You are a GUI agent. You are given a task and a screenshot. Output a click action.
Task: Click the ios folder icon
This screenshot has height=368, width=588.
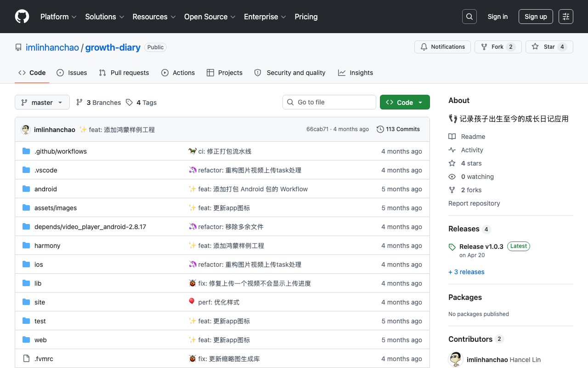pyautogui.click(x=26, y=264)
